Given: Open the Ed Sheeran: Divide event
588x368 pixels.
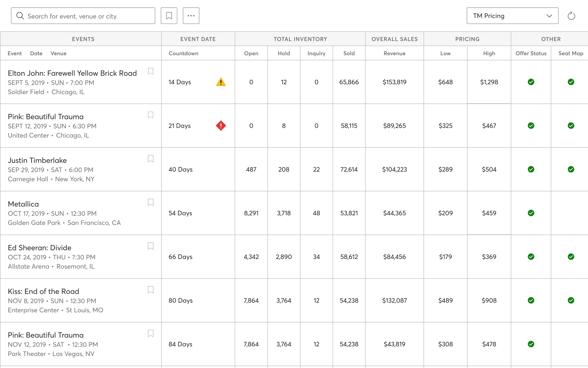Looking at the screenshot, I should (40, 247).
